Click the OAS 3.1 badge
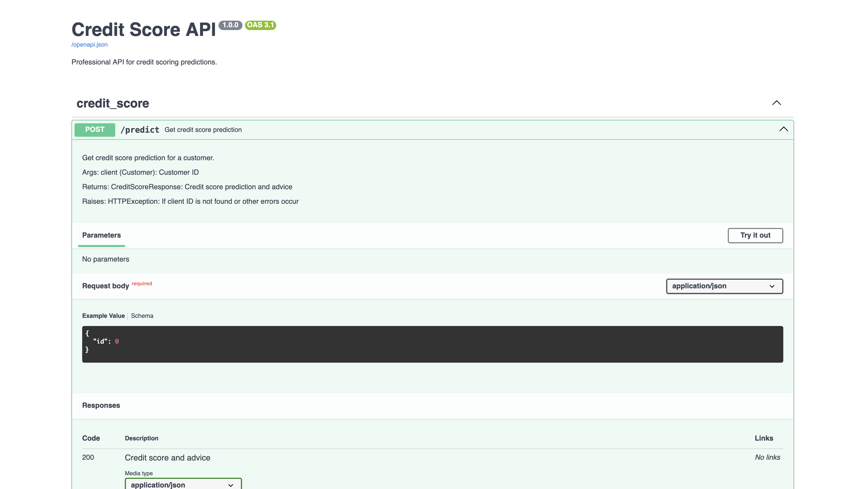The width and height of the screenshot is (868, 489). [x=261, y=25]
